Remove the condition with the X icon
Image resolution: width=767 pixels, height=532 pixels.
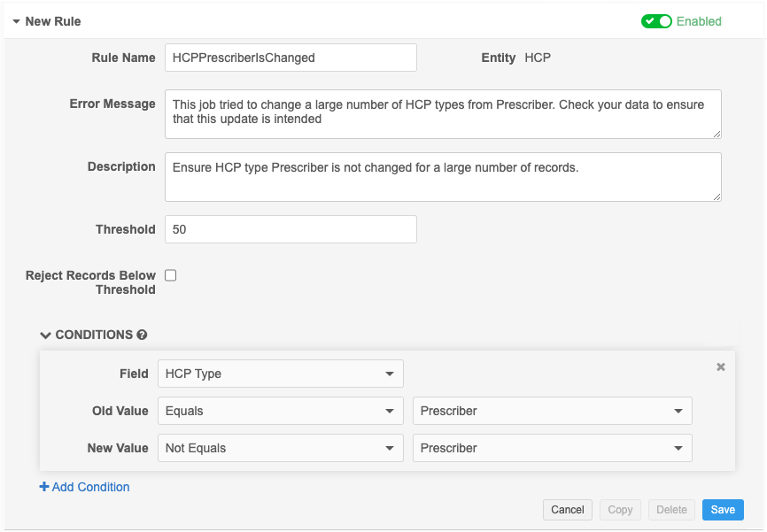(721, 366)
